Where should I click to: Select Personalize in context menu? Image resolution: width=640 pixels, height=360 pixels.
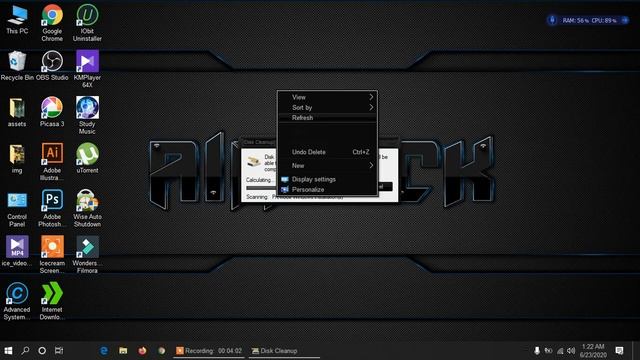(x=327, y=189)
